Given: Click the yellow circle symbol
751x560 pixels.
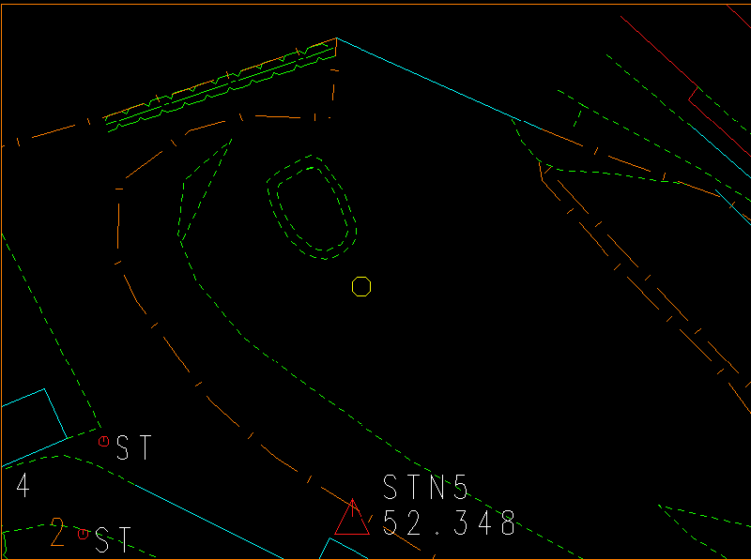Looking at the screenshot, I should [361, 286].
